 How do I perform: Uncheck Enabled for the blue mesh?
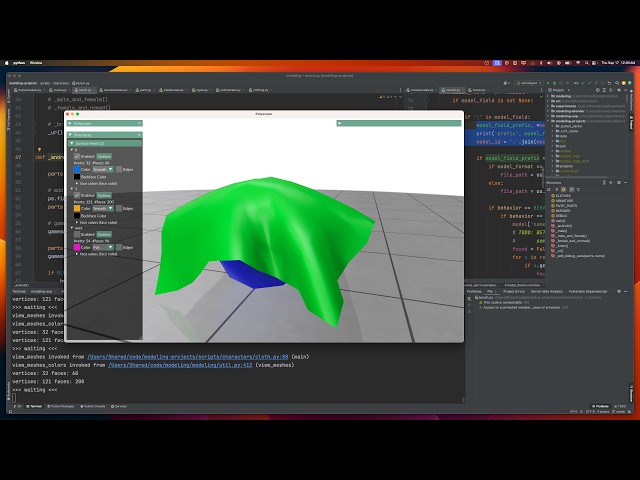tap(77, 156)
